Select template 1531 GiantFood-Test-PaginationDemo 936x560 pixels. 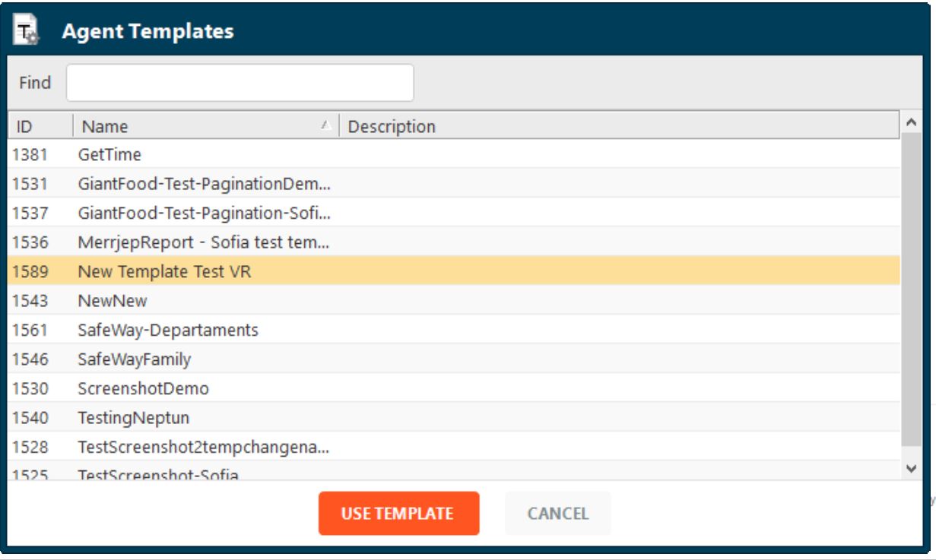pyautogui.click(x=454, y=184)
